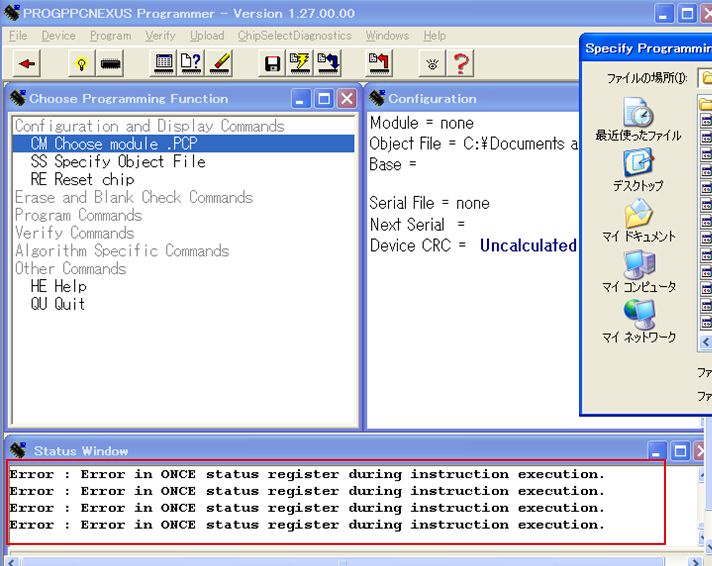
Task: Open the Help menu
Action: click(435, 35)
